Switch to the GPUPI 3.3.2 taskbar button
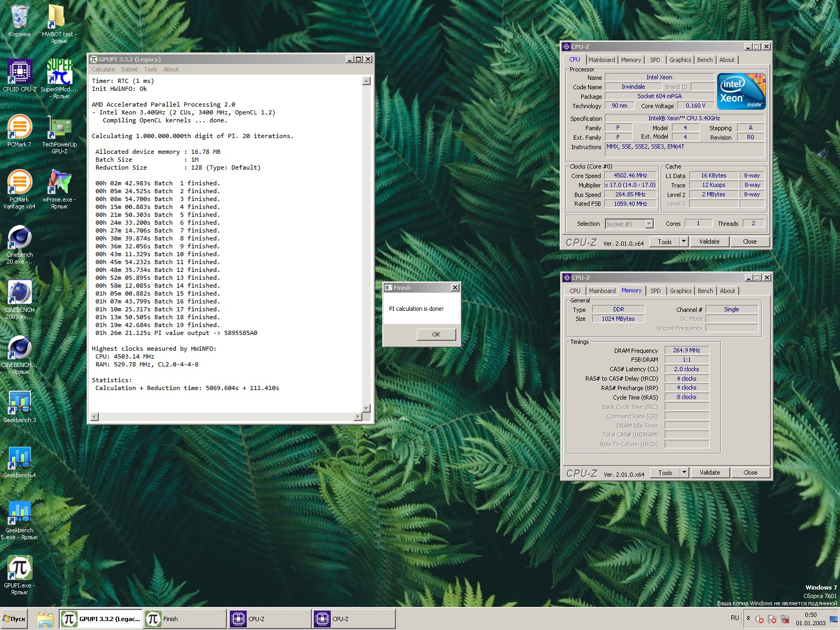This screenshot has height=630, width=840. coord(100,619)
